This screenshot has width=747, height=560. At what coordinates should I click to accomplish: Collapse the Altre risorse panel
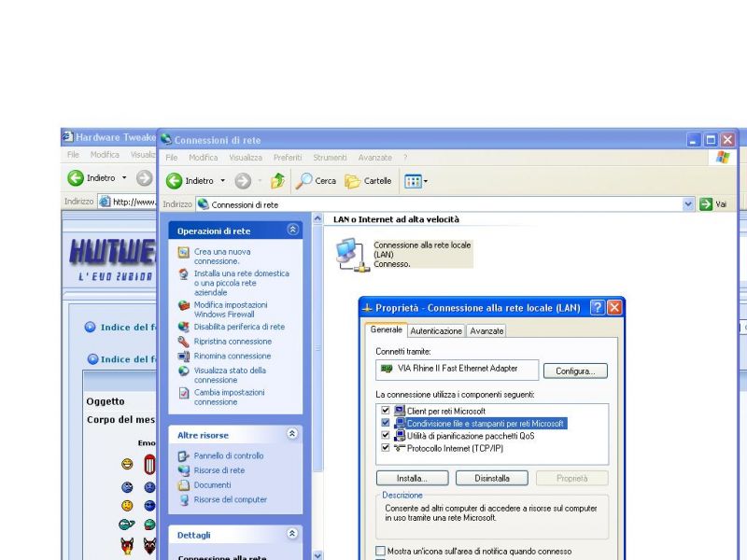click(292, 434)
